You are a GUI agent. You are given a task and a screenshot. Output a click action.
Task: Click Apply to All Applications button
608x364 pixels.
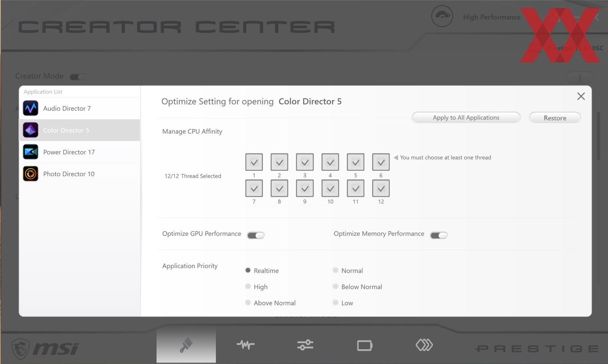[x=466, y=118]
